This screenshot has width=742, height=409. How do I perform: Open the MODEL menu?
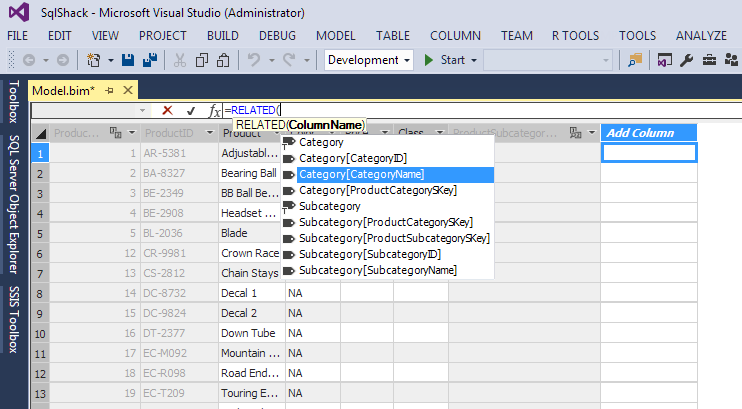(335, 35)
